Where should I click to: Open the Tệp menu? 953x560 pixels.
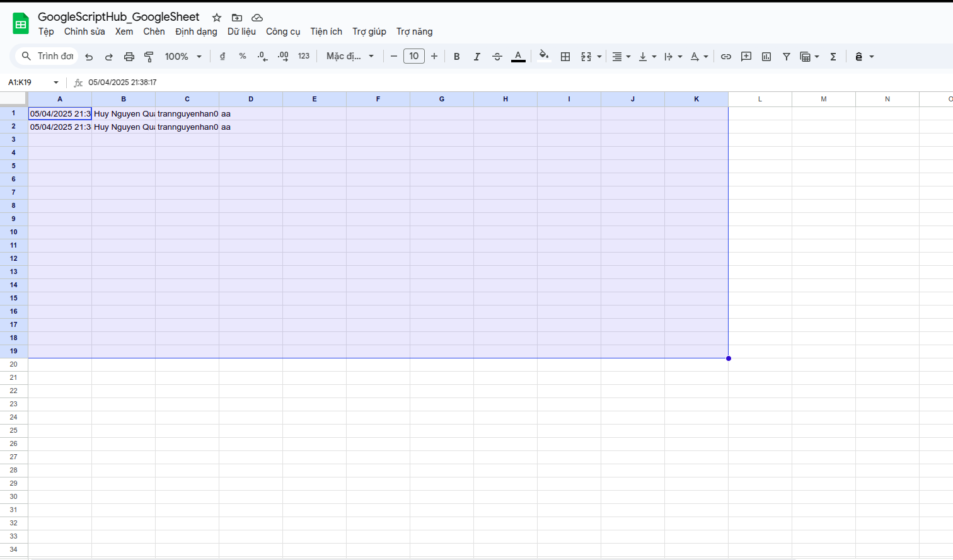(46, 31)
